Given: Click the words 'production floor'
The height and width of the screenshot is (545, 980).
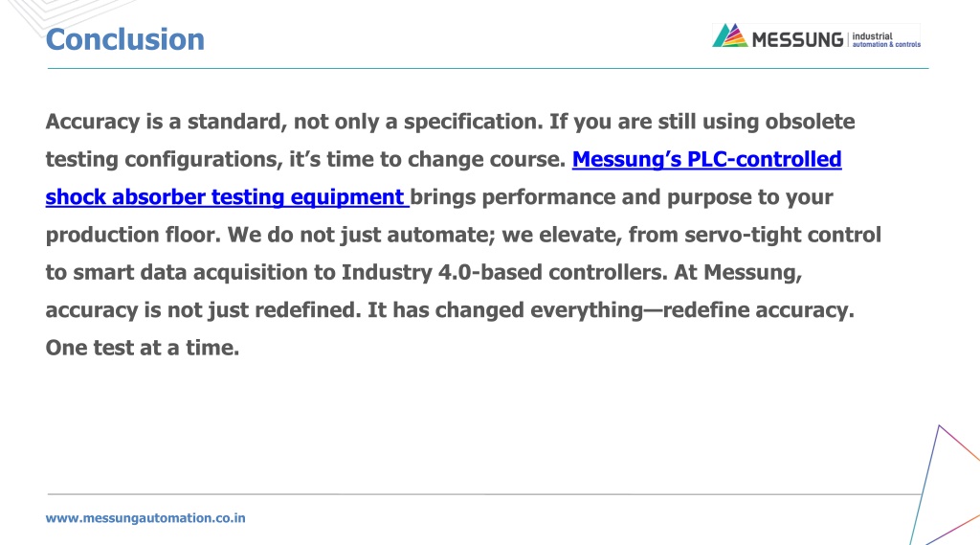Looking at the screenshot, I should [133, 235].
